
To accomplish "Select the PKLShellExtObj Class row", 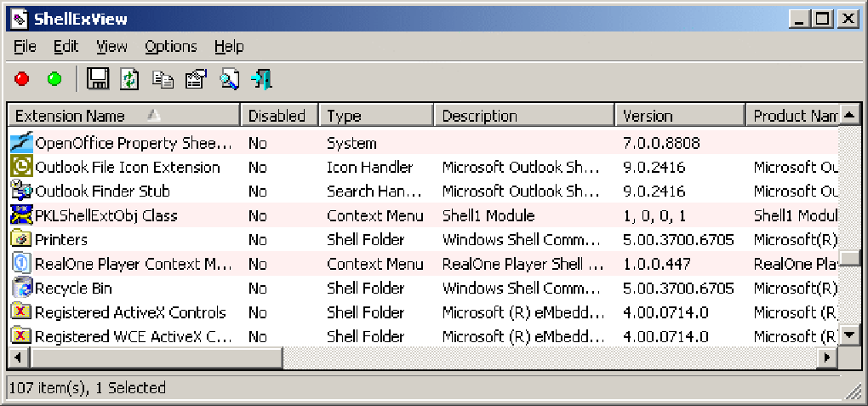I will [106, 216].
